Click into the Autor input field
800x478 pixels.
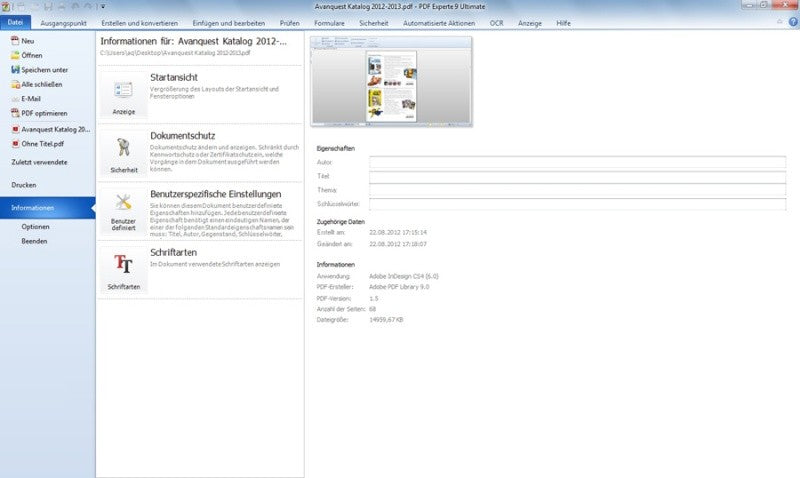click(x=578, y=162)
